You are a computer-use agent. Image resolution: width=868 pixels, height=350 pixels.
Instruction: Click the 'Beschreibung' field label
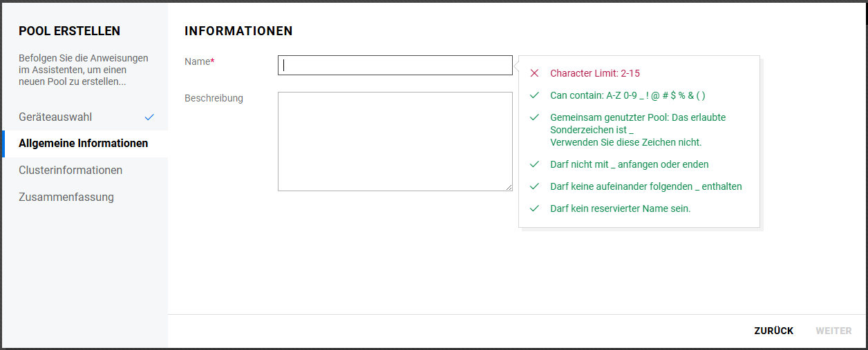pyautogui.click(x=214, y=98)
